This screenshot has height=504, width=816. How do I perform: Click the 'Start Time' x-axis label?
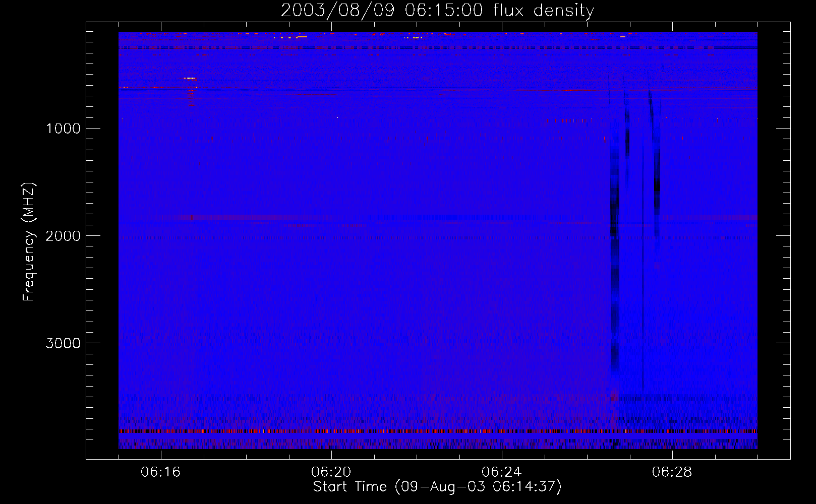[349, 487]
